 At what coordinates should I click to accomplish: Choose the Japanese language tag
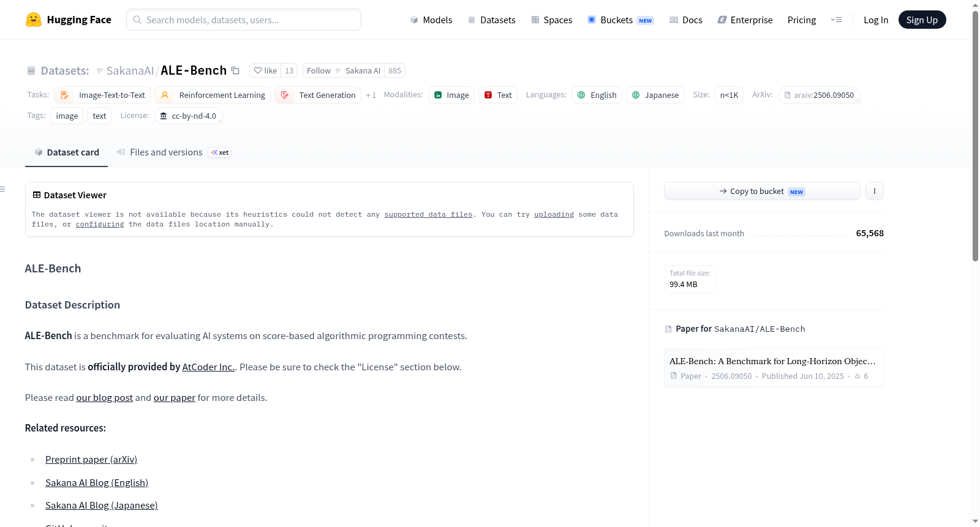coord(655,95)
